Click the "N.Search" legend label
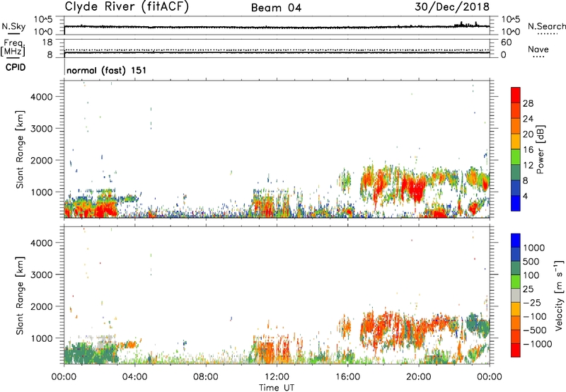 pyautogui.click(x=547, y=26)
